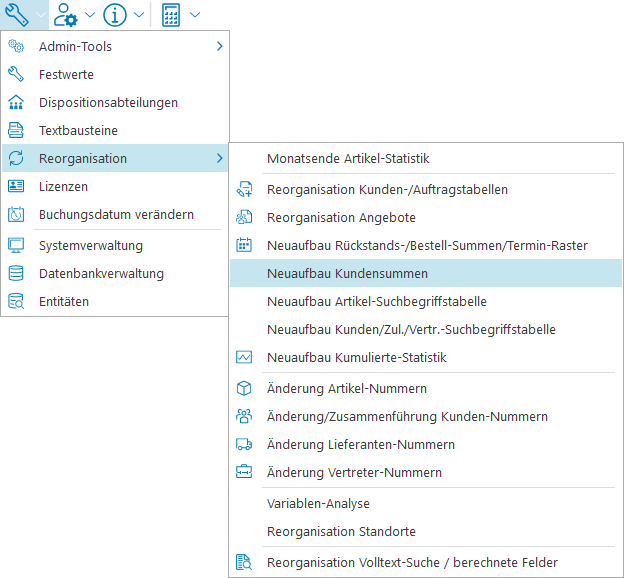Expand the Admin-Tools submenu arrow
Screen dimensions: 626x578
(x=219, y=46)
